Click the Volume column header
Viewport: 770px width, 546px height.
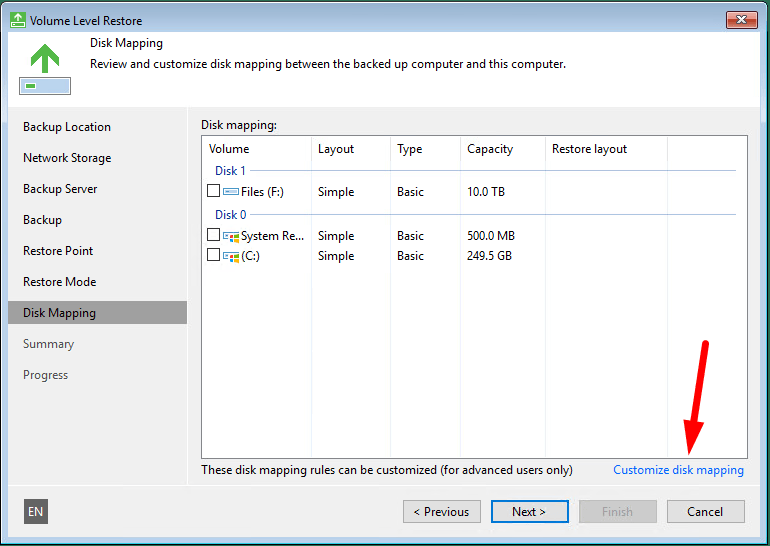click(x=229, y=149)
